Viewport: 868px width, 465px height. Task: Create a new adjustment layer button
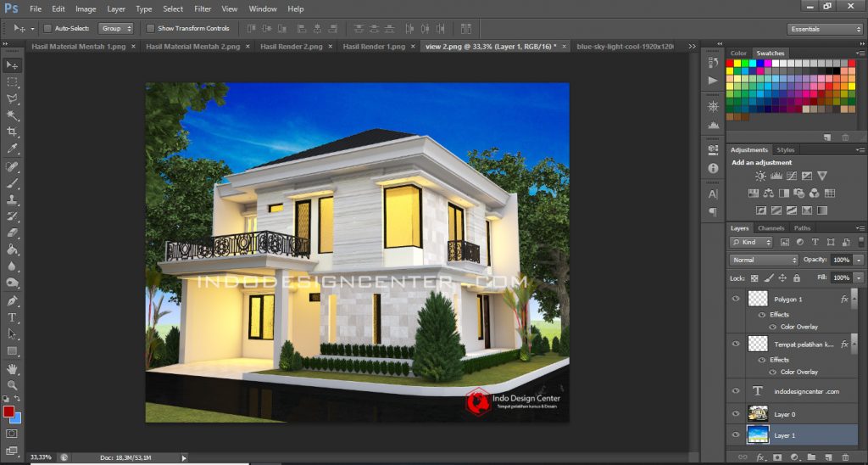pyautogui.click(x=795, y=457)
